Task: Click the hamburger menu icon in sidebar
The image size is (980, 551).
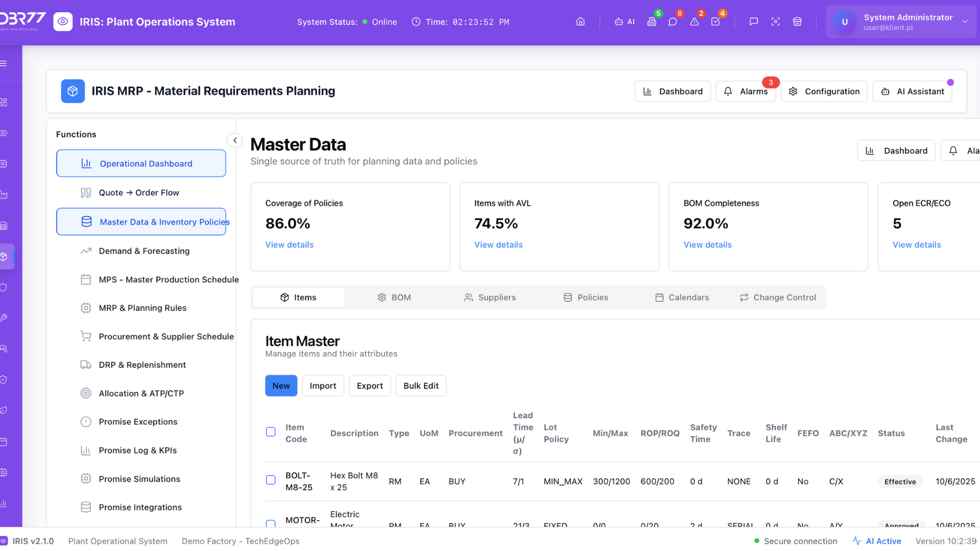Action: 4,64
